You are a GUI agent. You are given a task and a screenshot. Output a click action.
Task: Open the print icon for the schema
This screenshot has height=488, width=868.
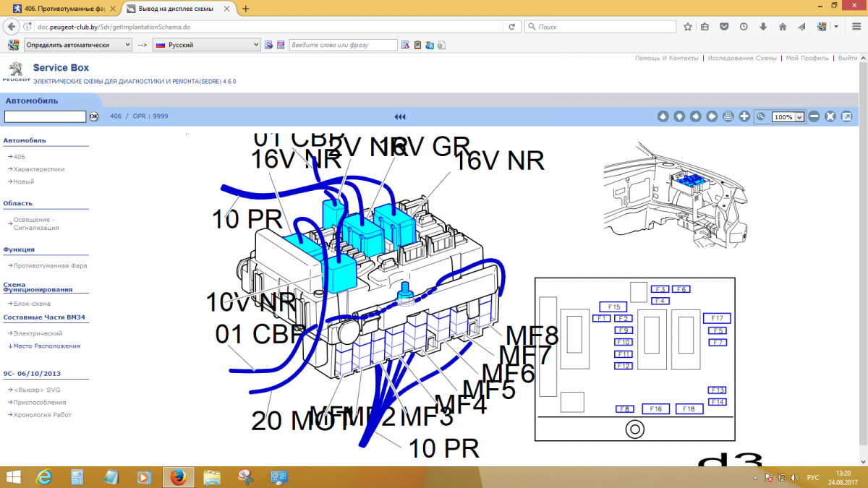point(728,116)
